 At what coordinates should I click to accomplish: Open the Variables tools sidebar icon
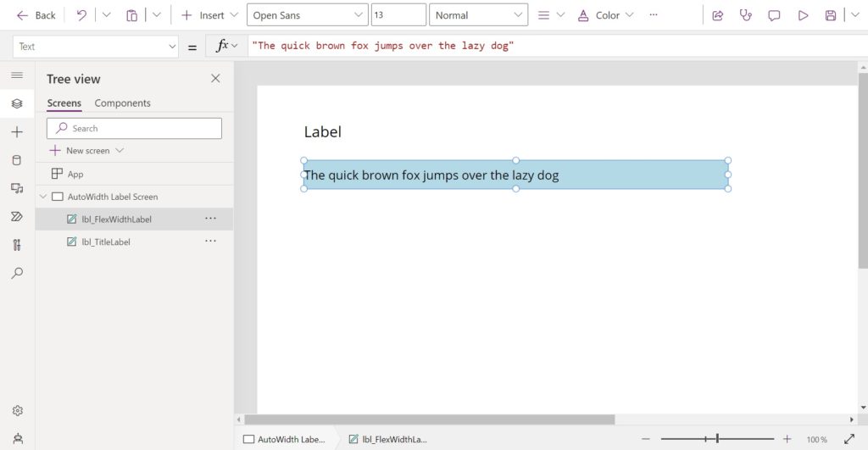[17, 245]
